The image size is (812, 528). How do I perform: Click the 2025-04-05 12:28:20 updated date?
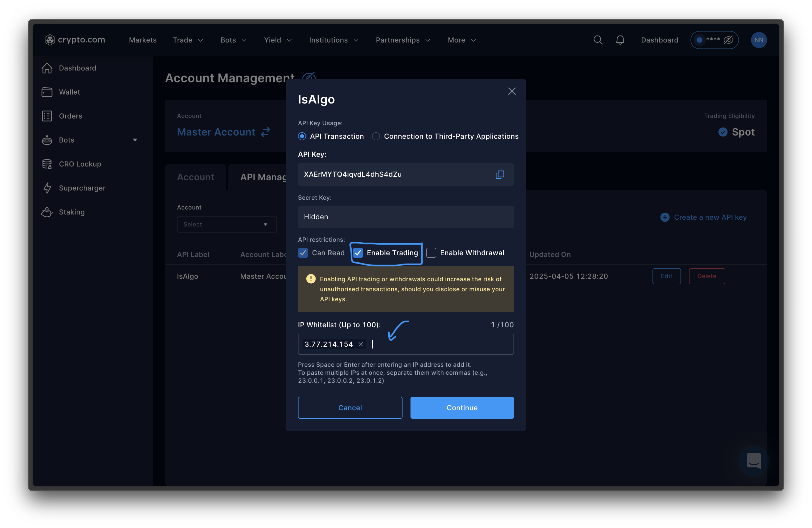coord(568,276)
